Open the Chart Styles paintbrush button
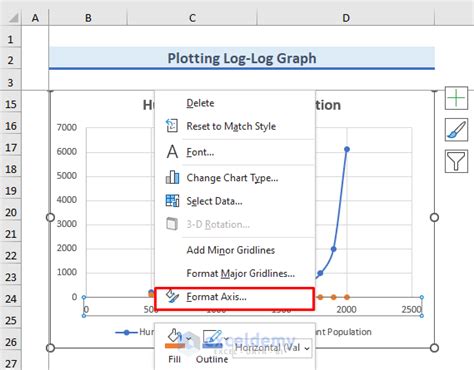 point(456,129)
